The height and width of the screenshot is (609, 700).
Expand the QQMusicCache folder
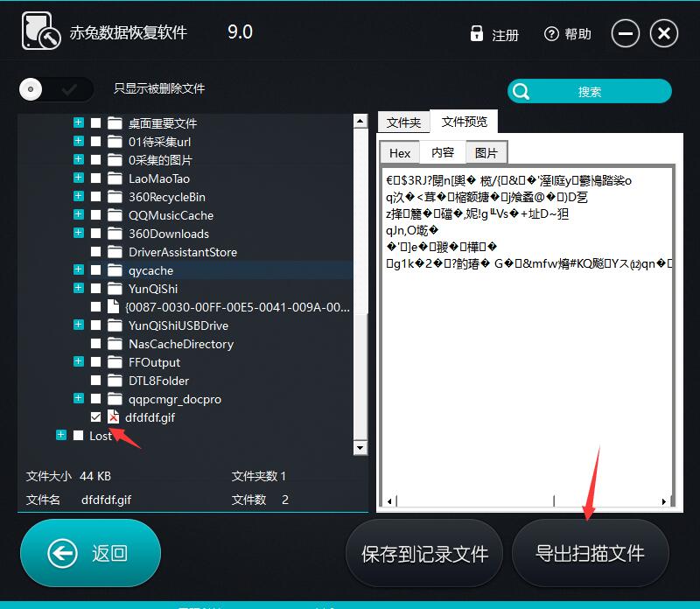(78, 214)
